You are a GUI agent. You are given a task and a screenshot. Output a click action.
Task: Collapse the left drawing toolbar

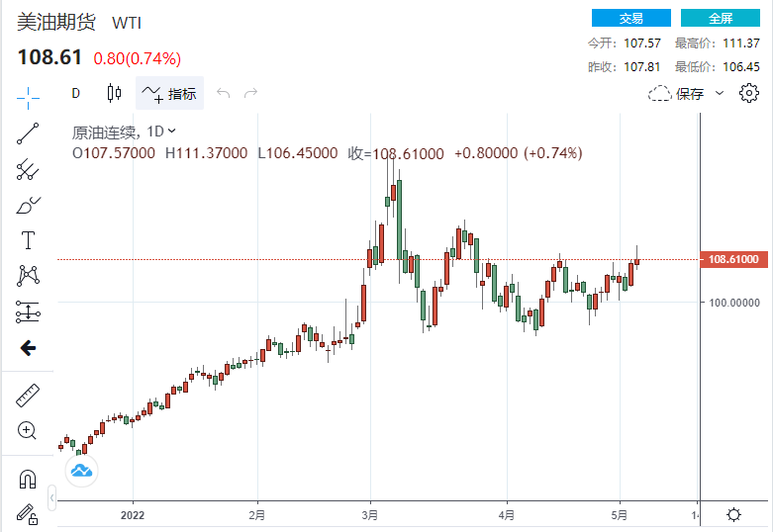(28, 347)
